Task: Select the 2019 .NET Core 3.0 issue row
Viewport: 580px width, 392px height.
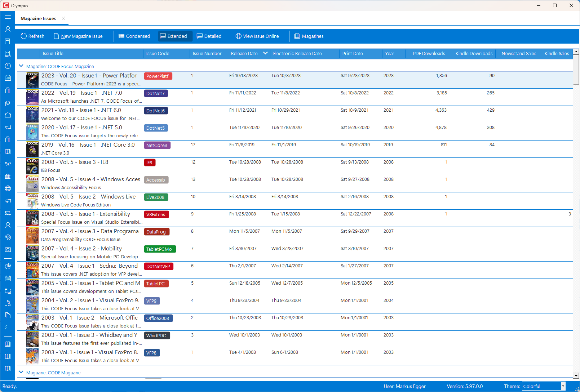Action: (295, 149)
